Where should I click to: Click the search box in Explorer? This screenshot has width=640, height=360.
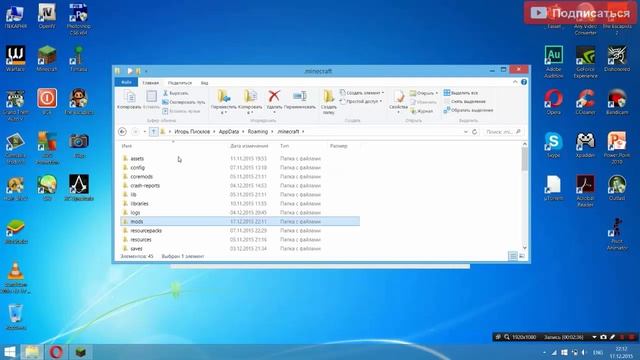(503, 131)
